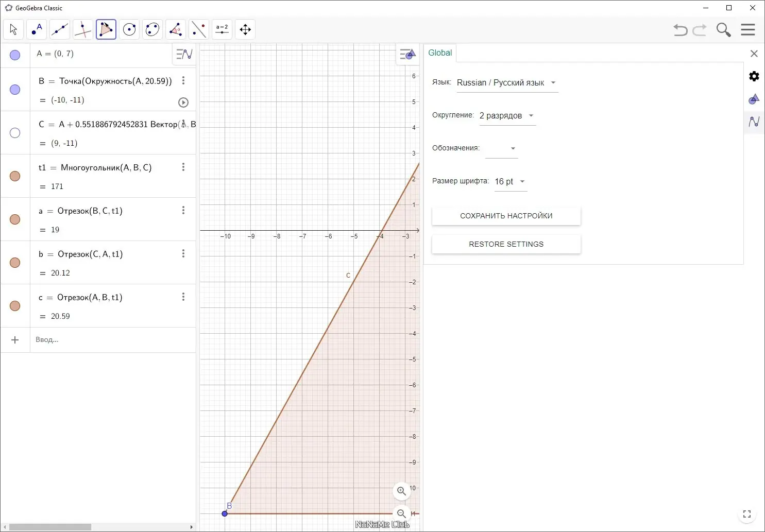Click the Undo arrow
The image size is (765, 532).
pos(681,30)
